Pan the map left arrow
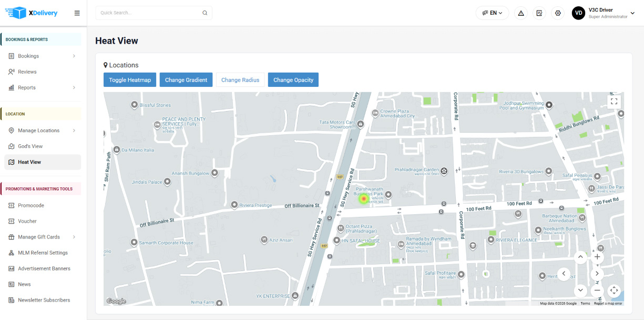The image size is (644, 320). (x=564, y=274)
